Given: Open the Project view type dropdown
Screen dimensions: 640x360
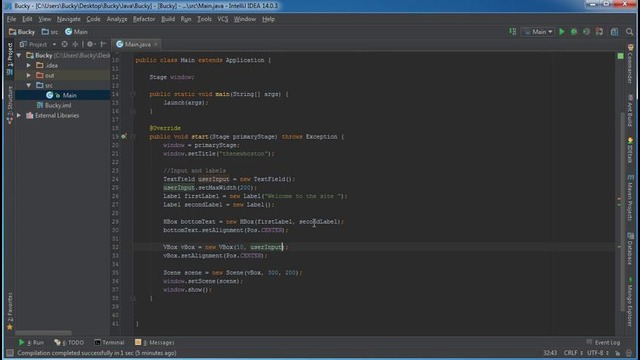Looking at the screenshot, I should pyautogui.click(x=54, y=44).
